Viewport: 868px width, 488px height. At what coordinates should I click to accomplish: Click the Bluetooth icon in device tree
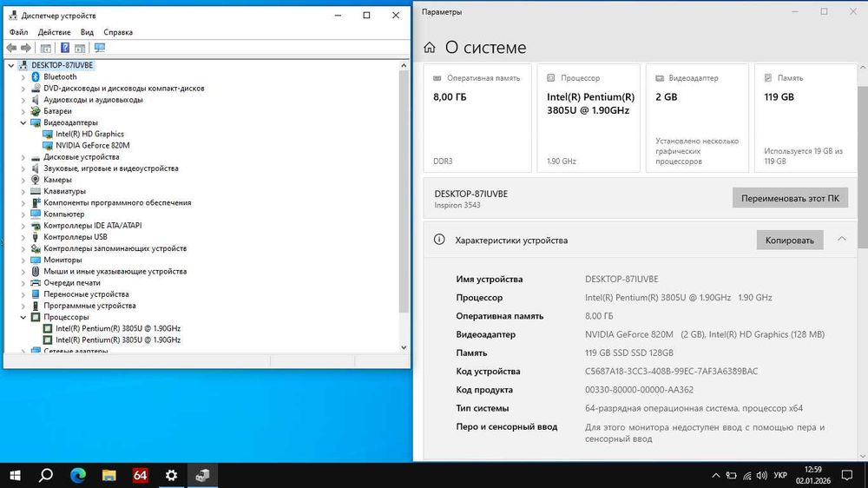36,77
